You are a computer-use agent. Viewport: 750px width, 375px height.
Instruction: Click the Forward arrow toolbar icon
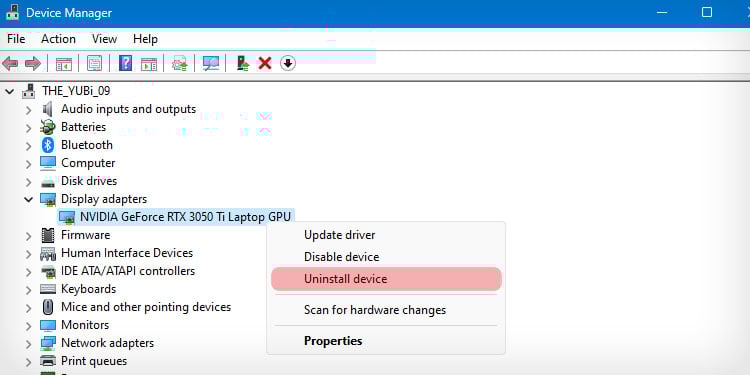pos(33,63)
